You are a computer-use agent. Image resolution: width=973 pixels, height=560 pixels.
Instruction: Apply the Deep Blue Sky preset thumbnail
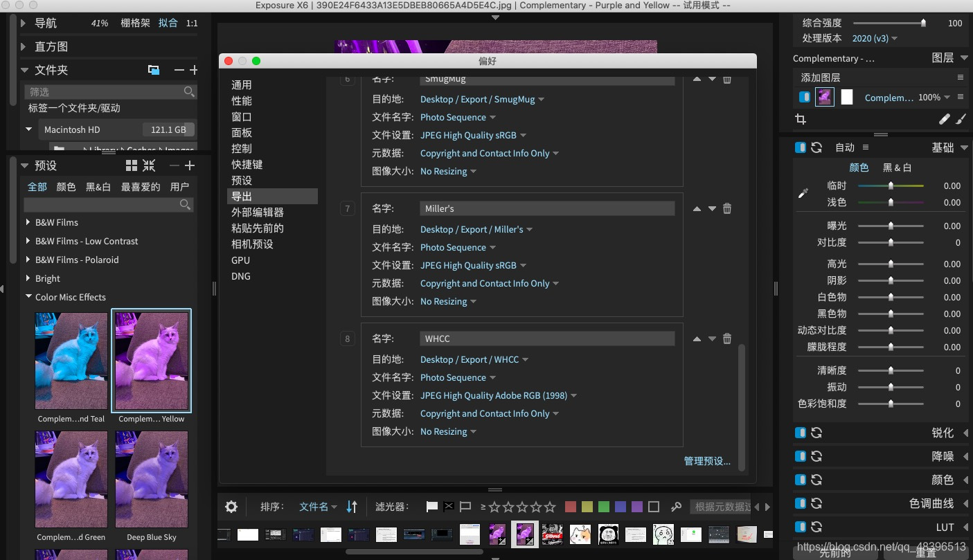click(152, 480)
